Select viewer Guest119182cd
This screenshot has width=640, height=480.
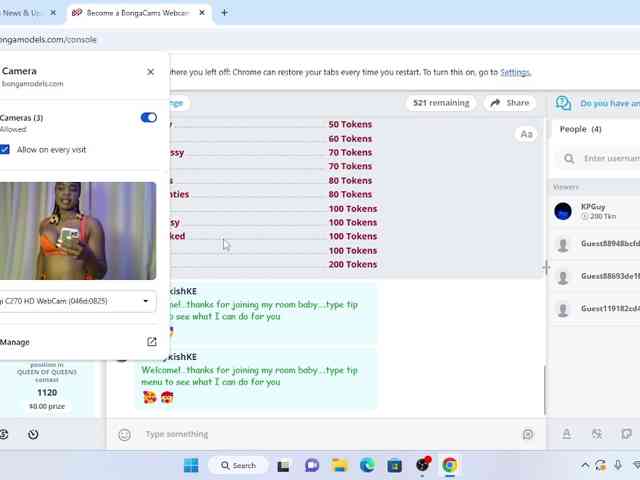pos(596,309)
